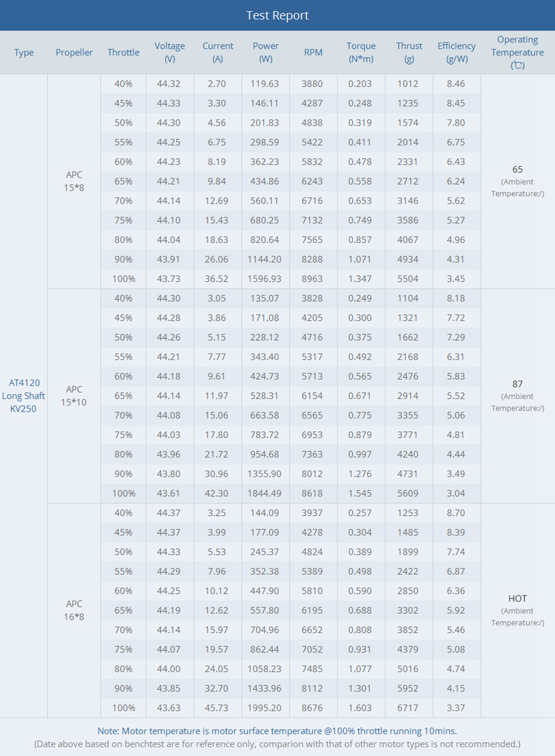This screenshot has height=756, width=555.
Task: Click the Operating Temperature column header
Action: [x=518, y=52]
